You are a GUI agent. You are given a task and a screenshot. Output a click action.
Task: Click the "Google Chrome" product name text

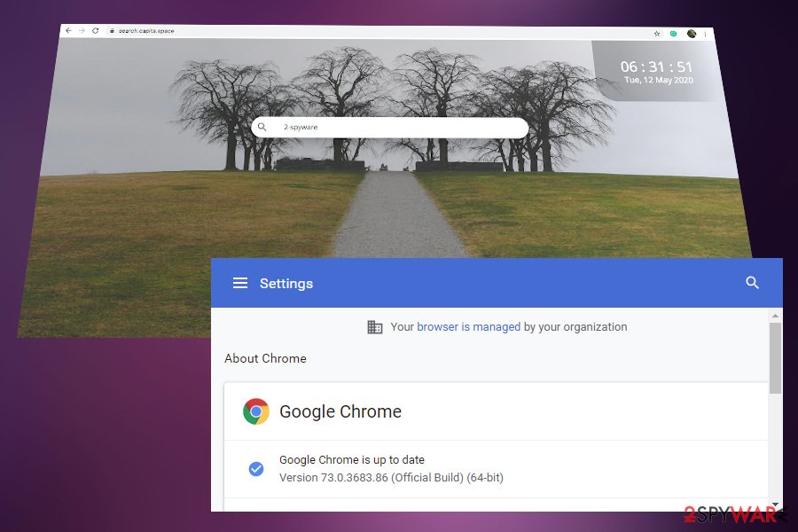(340, 411)
